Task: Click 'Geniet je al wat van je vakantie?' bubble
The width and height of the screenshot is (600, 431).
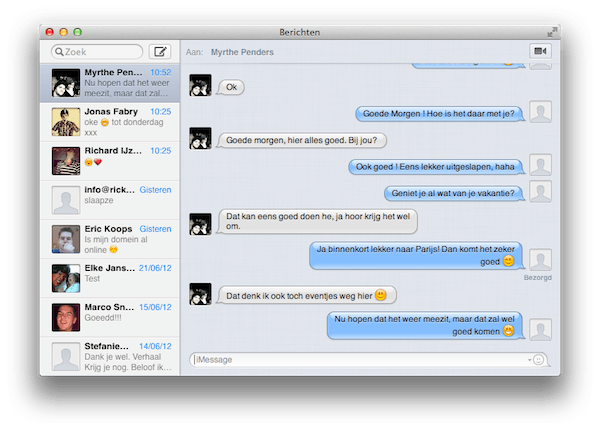Action: 454,193
